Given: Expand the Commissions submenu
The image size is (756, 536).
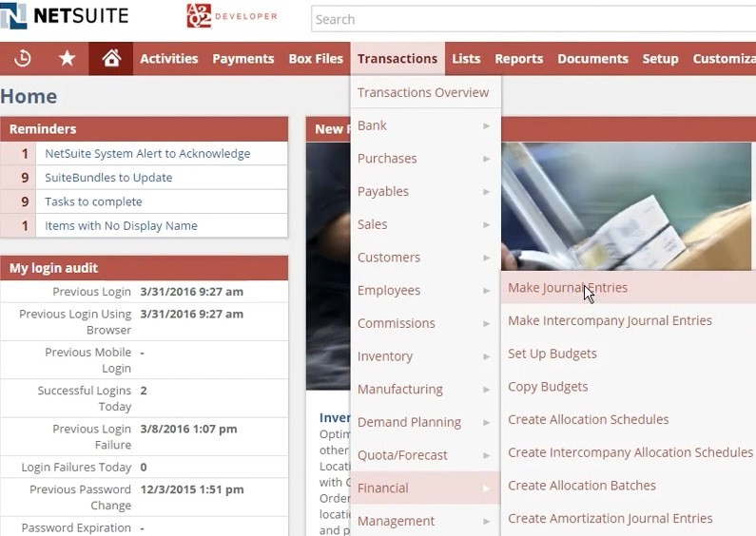Looking at the screenshot, I should (426, 323).
